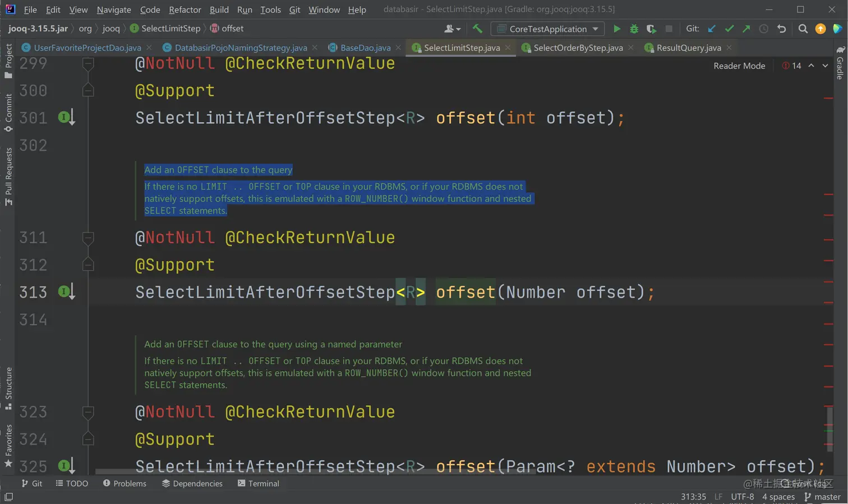
Task: Click the vertical scrollbar thumb in editor
Action: point(829,429)
